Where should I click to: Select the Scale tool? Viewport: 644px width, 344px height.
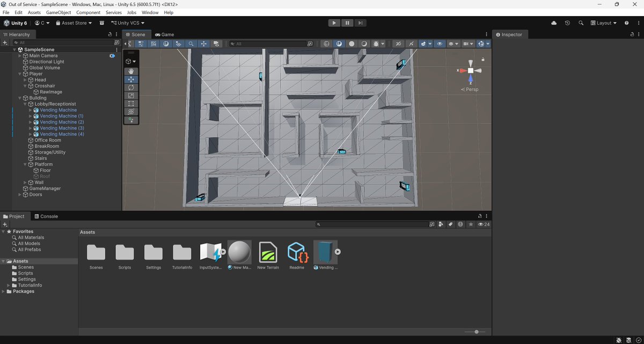tap(131, 96)
